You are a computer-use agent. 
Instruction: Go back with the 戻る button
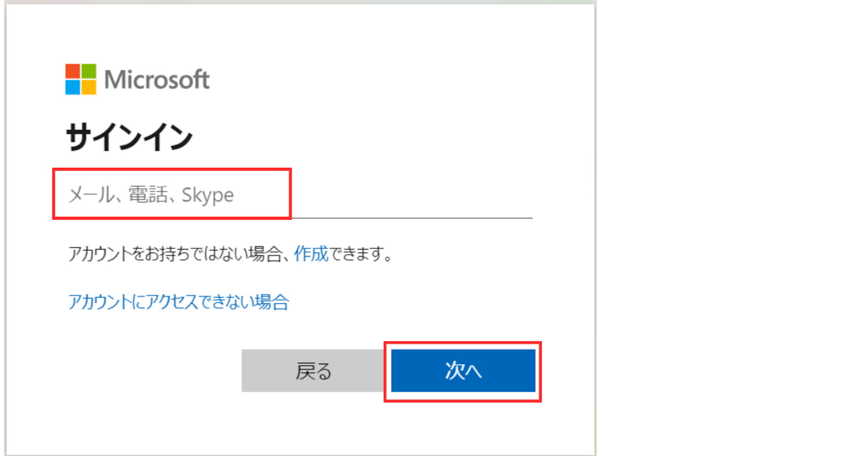click(x=313, y=370)
